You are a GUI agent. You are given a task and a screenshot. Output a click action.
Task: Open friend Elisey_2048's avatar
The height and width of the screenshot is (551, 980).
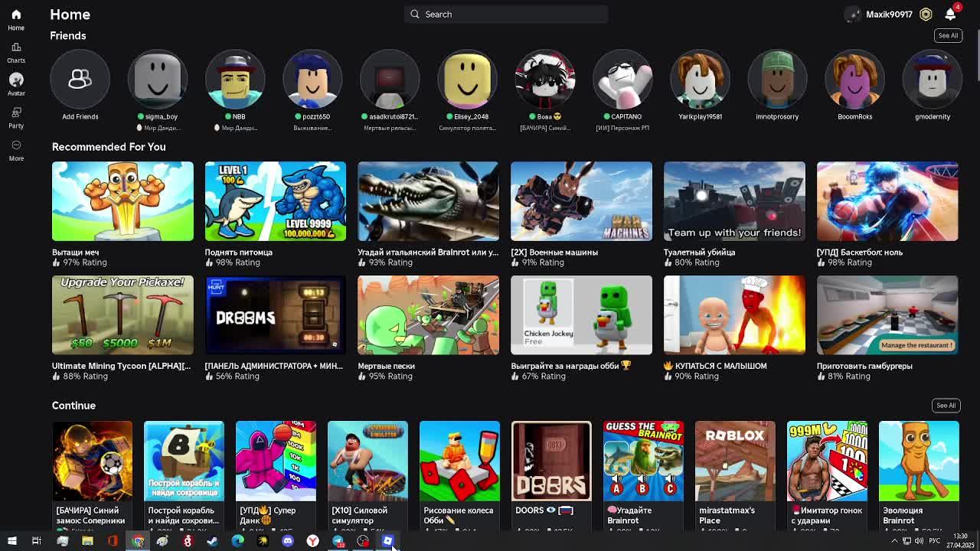(467, 80)
